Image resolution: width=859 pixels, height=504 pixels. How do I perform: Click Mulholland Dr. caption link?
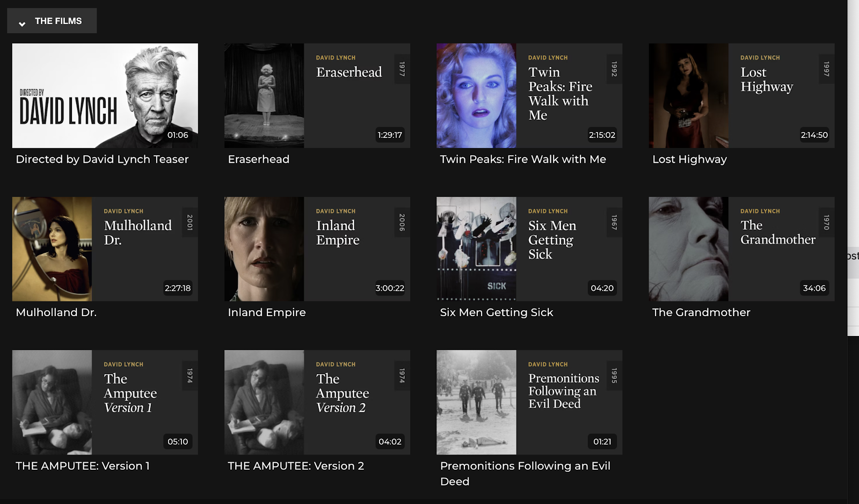[56, 312]
